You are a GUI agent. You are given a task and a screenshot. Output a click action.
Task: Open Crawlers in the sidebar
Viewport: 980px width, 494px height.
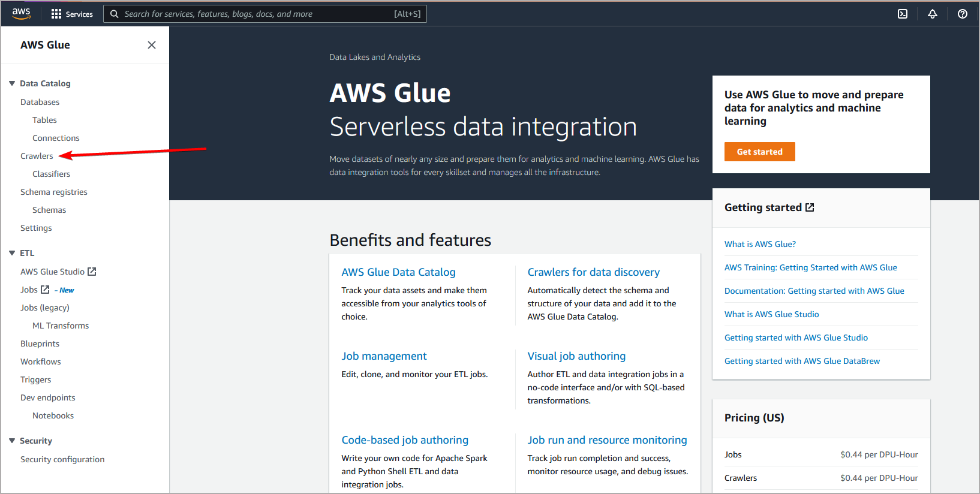point(37,156)
